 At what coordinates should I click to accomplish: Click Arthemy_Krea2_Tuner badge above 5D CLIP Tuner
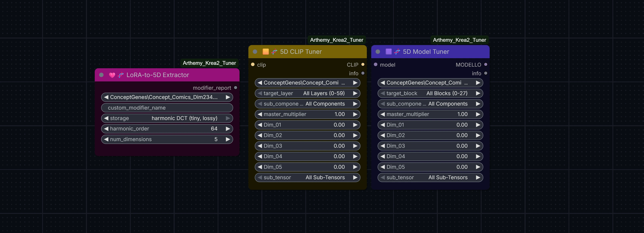336,40
